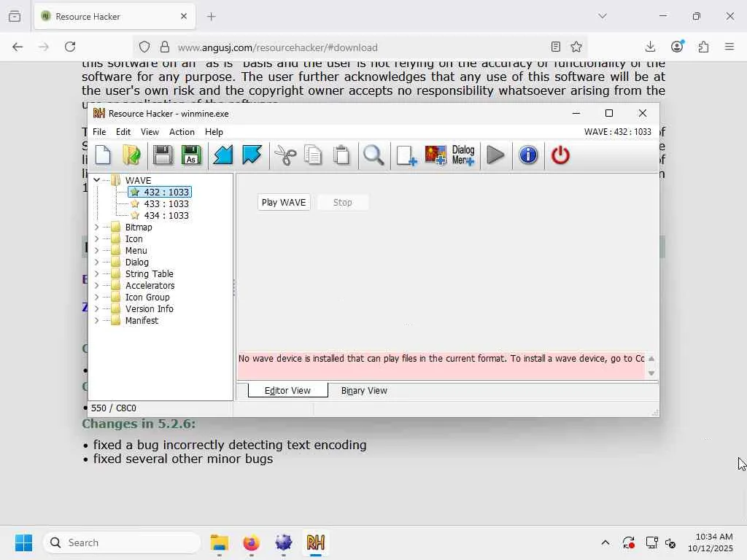Open the Windows Start menu

(23, 542)
